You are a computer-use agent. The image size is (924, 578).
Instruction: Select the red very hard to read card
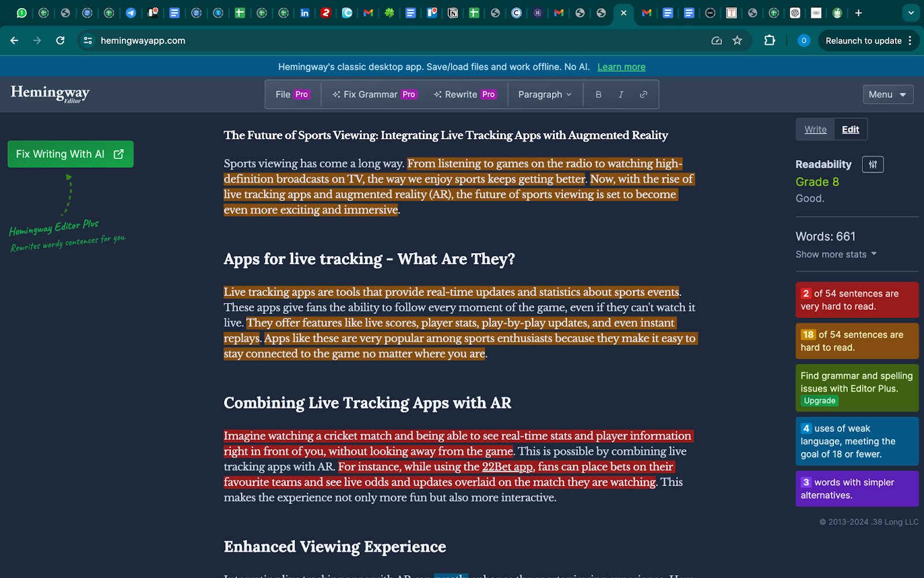click(857, 300)
